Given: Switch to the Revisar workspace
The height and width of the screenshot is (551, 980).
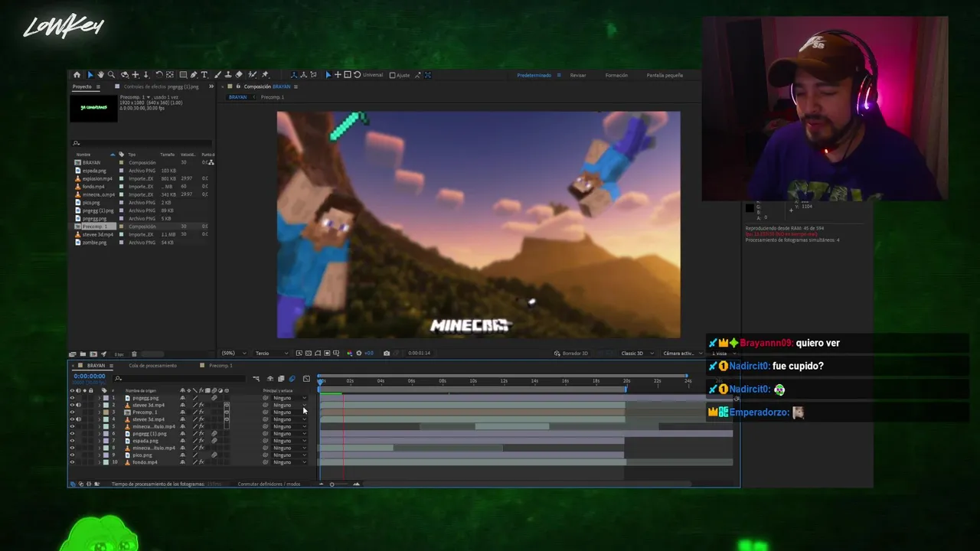Looking at the screenshot, I should tap(578, 75).
